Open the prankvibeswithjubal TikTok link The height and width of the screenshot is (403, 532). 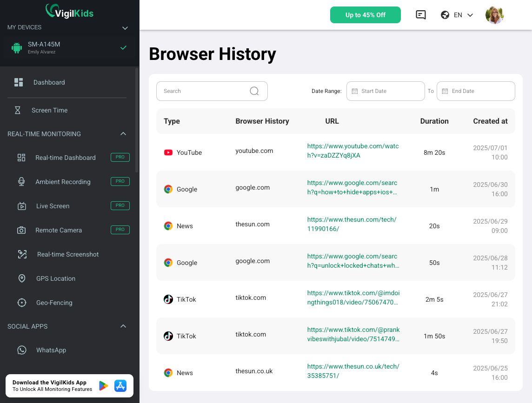(x=353, y=334)
